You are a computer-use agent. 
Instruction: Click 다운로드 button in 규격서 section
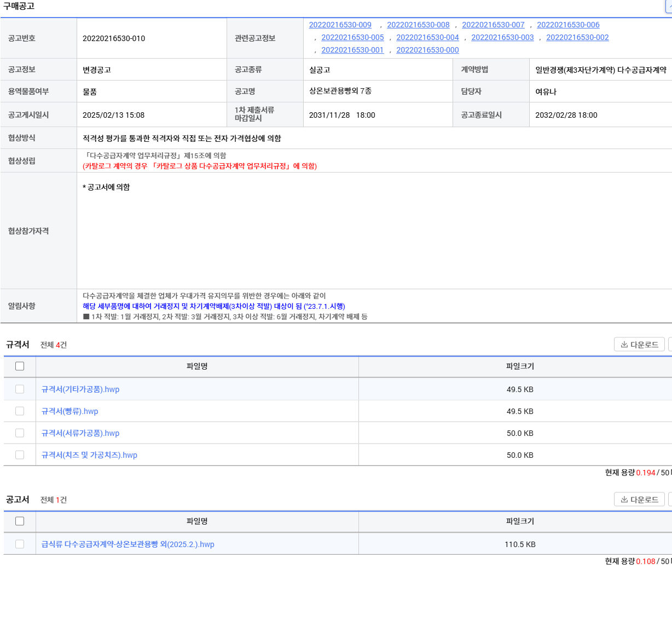[x=639, y=344]
